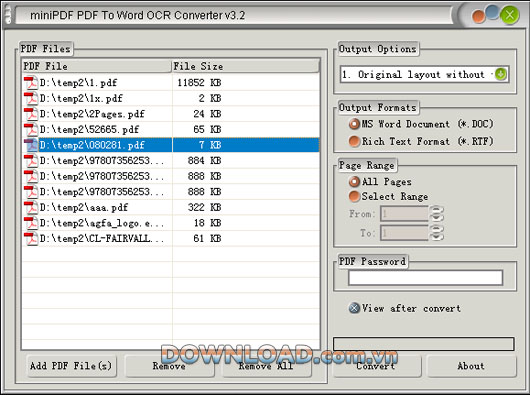Click the PDF icon beside D:\temp2\1x.pdf
Screen dimensions: 530x395
pos(31,98)
